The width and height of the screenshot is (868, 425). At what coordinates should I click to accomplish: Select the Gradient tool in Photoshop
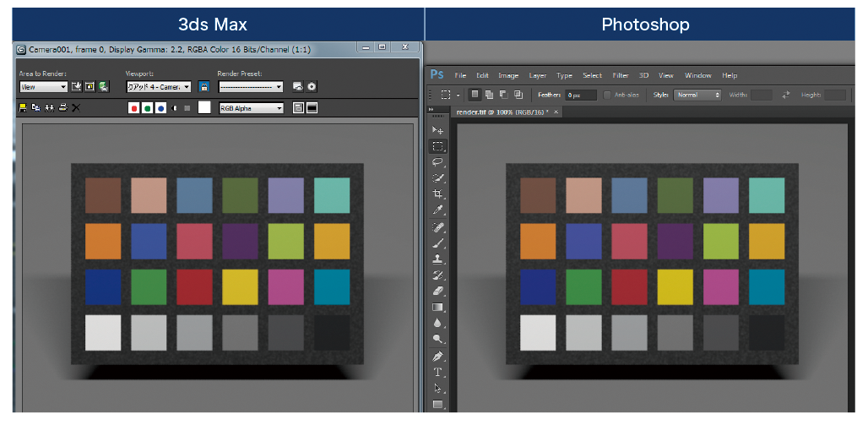click(438, 307)
